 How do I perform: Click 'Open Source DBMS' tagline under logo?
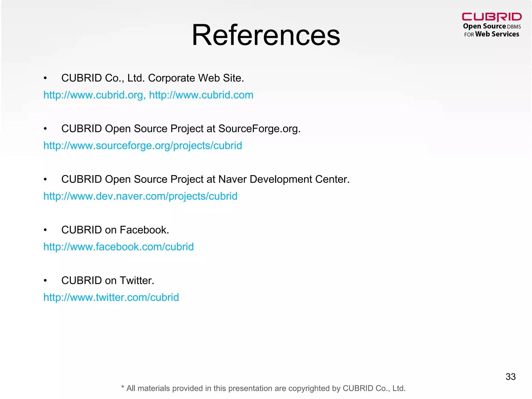point(492,26)
